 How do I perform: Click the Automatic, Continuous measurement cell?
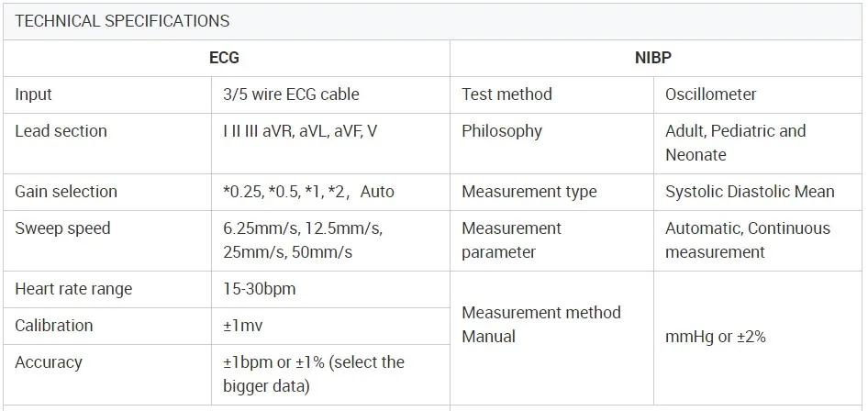coord(747,240)
